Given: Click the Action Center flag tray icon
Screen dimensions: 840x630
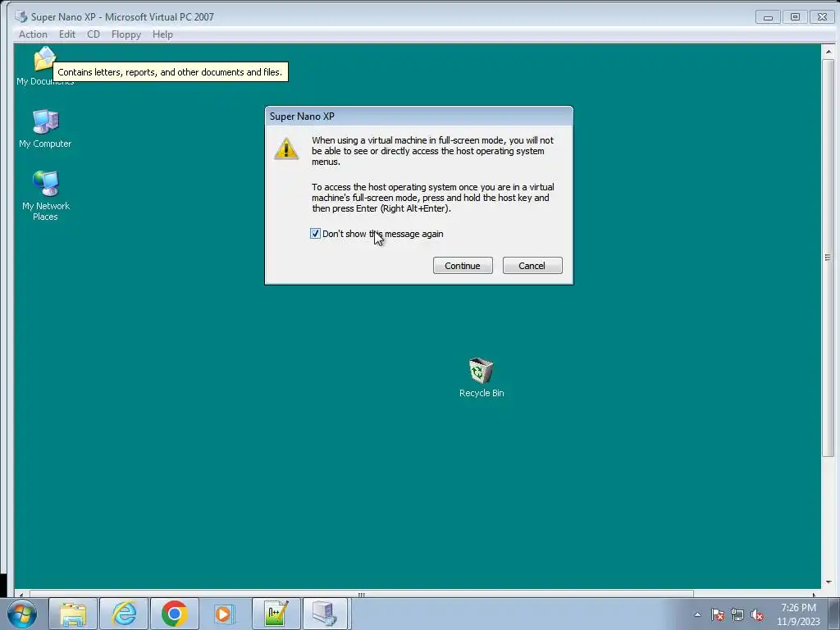Looking at the screenshot, I should (x=718, y=614).
